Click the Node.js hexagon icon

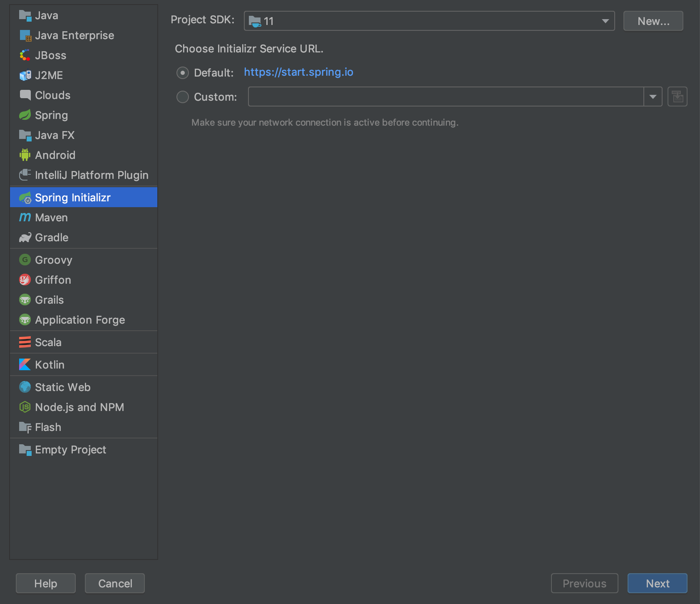point(25,407)
